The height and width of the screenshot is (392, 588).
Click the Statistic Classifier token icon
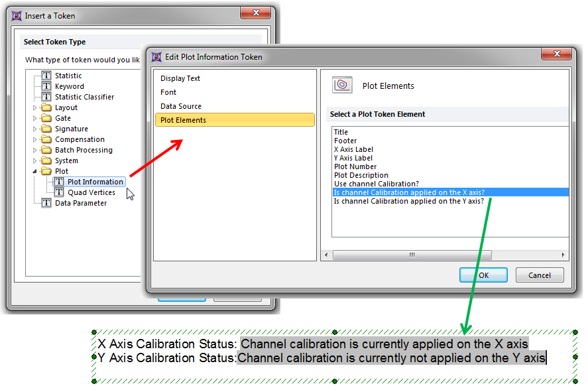tap(46, 97)
